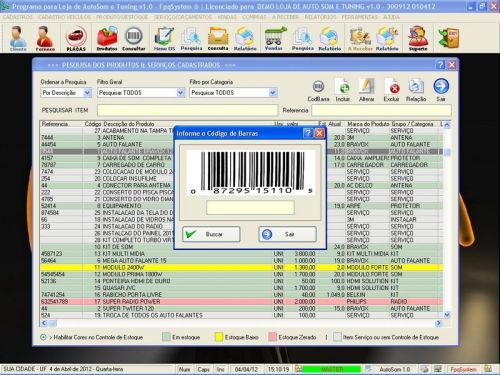Open the VENDAS menu
The height and width of the screenshot is (375, 500).
click(x=227, y=17)
